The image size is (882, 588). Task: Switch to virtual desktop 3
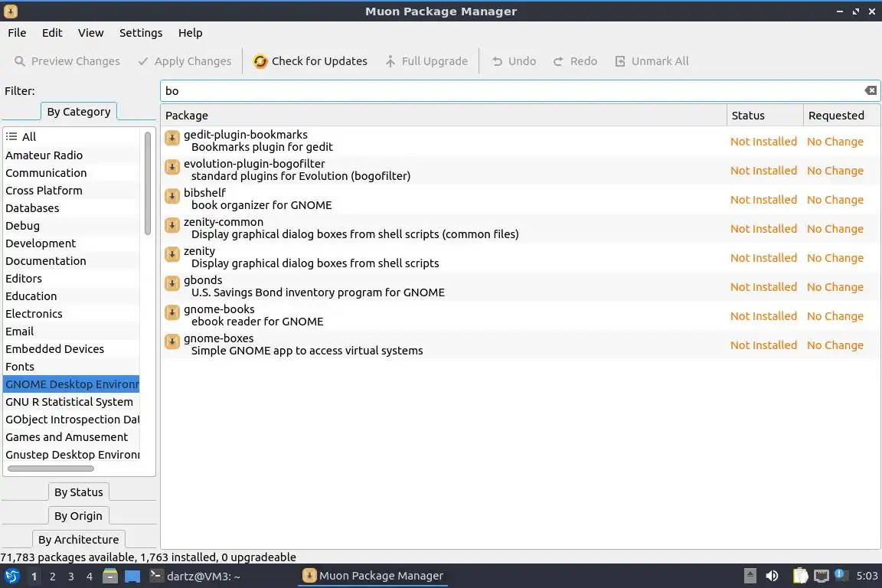pyautogui.click(x=71, y=577)
